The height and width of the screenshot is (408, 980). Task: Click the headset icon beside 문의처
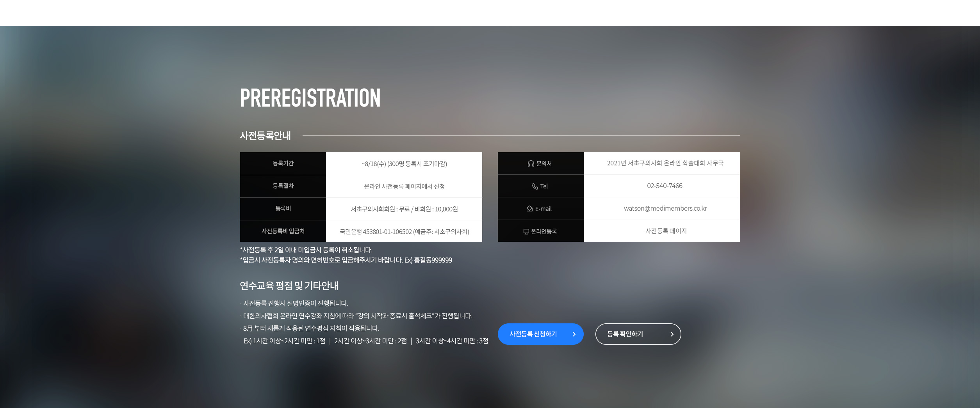531,164
